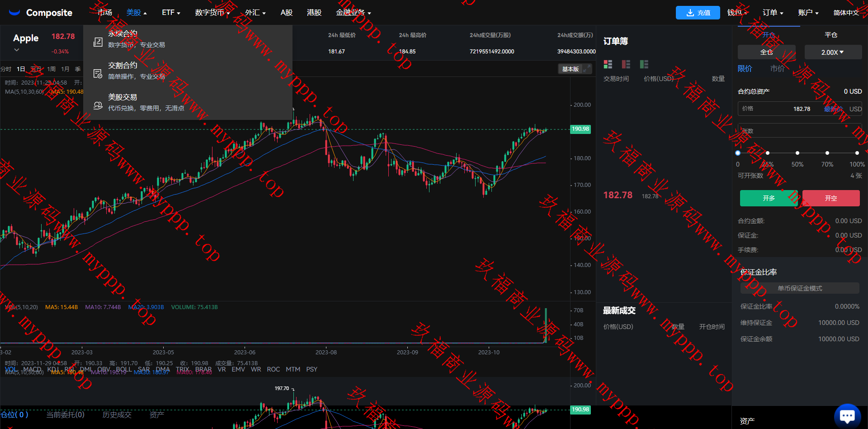868x429 pixels.
Task: Select the ROC indicator
Action: coord(274,369)
